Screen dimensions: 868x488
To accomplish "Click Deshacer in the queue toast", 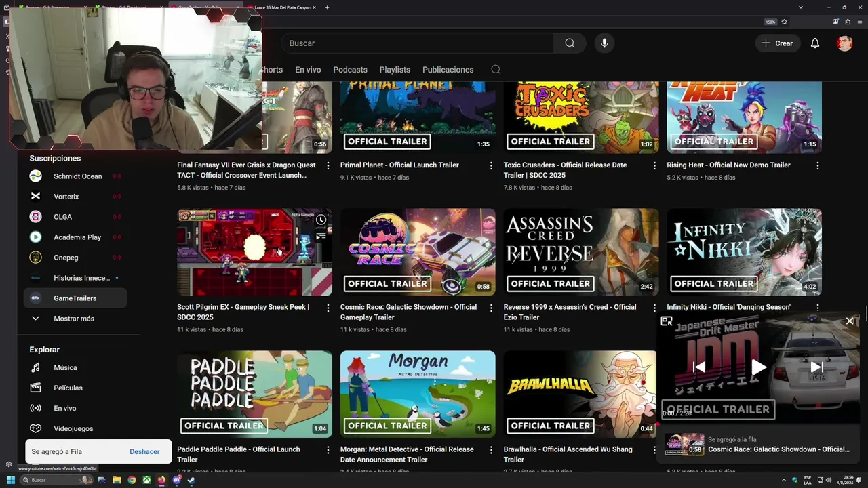I will coord(144,452).
